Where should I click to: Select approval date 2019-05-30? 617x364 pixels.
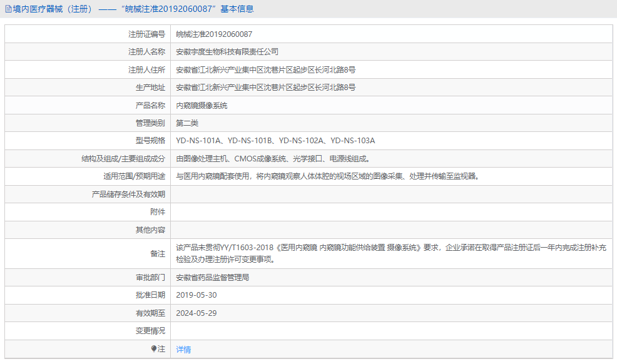click(196, 295)
